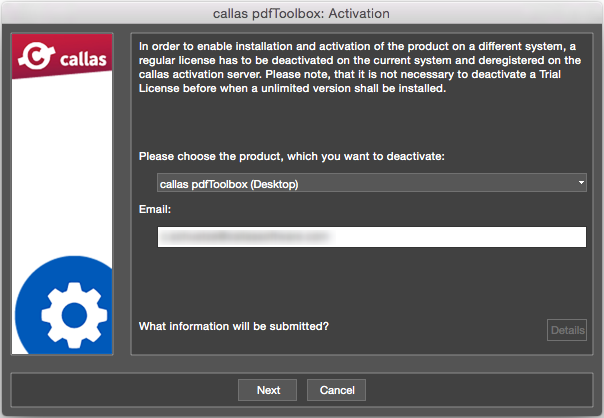Click the dropdown arrow beside callas pdfToolbox (Desktop)

[x=581, y=183]
